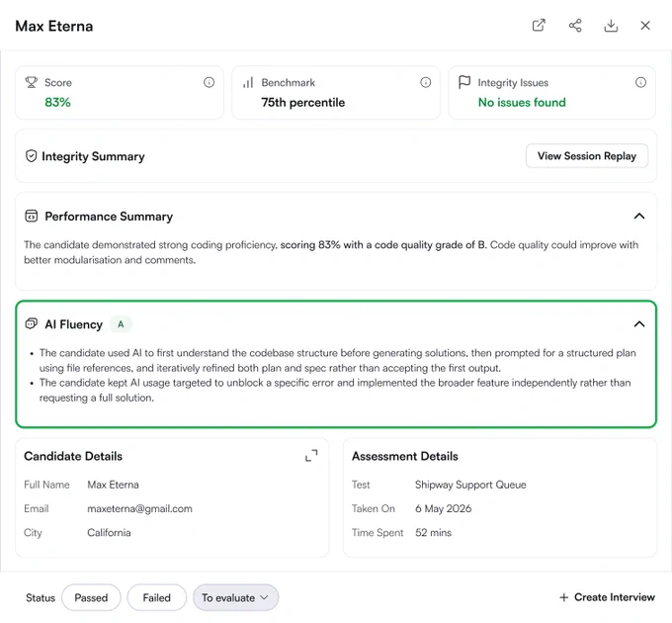Click the 83% score value

[57, 103]
